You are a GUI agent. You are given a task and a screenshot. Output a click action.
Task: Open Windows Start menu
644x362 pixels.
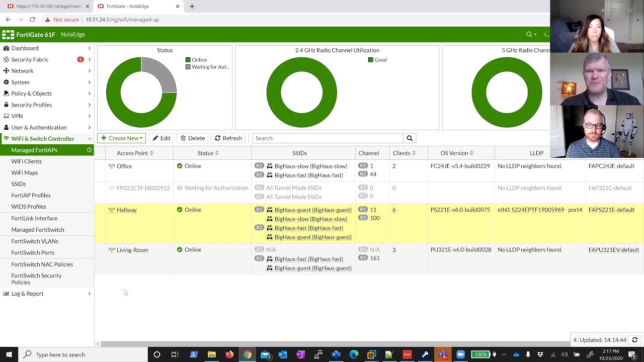[x=9, y=354]
